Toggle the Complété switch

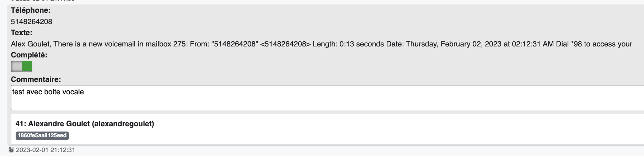tap(22, 66)
